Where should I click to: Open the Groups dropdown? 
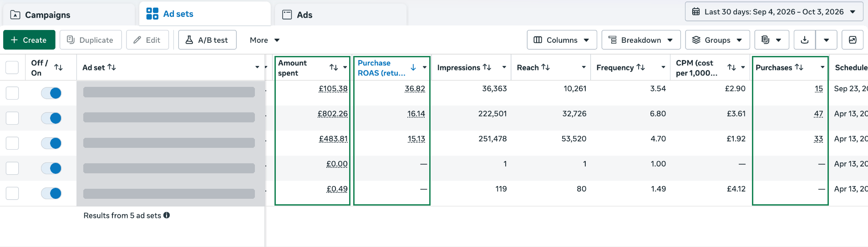tap(717, 40)
